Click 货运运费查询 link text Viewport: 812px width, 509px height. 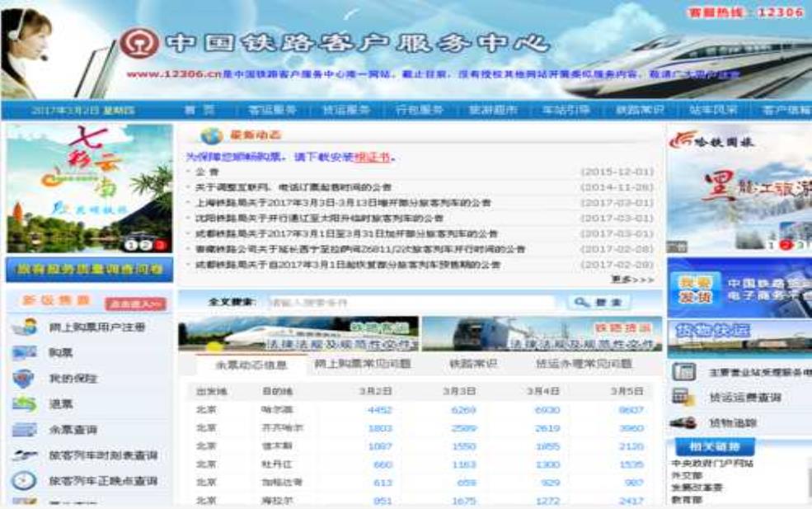pyautogui.click(x=745, y=398)
